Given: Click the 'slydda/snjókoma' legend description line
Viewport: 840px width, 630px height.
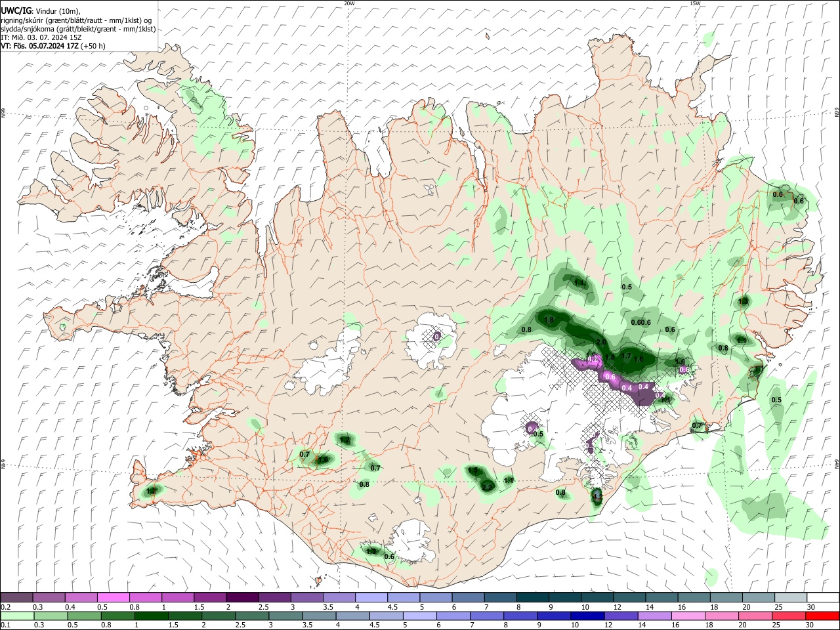Looking at the screenshot, I should point(78,29).
